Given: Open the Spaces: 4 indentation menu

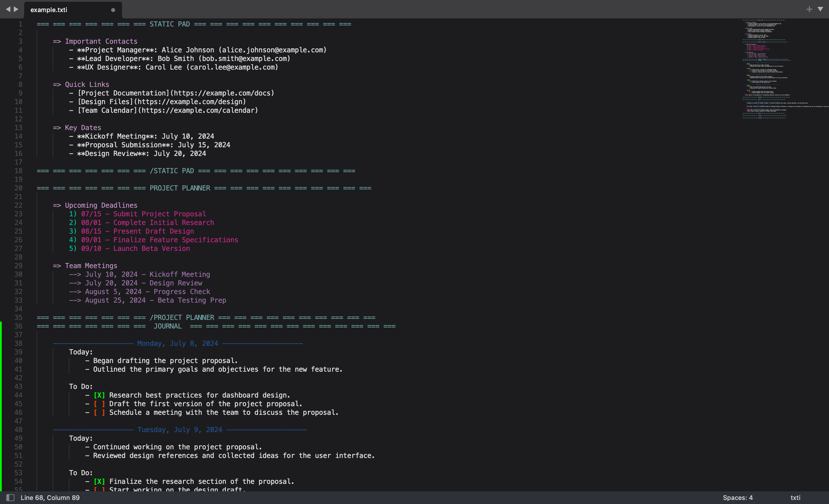Looking at the screenshot, I should click(737, 498).
